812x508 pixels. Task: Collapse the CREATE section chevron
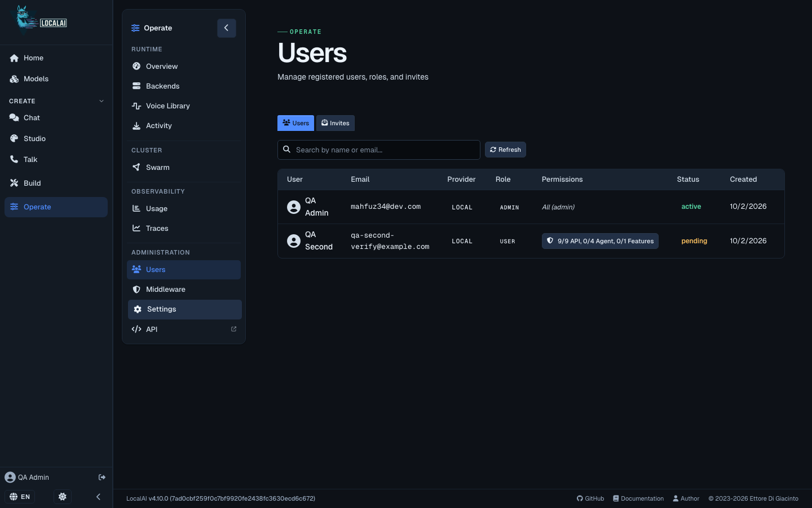tap(101, 101)
